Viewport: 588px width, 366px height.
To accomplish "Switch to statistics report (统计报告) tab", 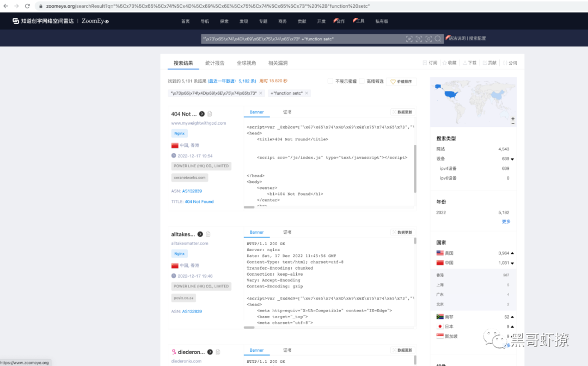I will 215,63.
